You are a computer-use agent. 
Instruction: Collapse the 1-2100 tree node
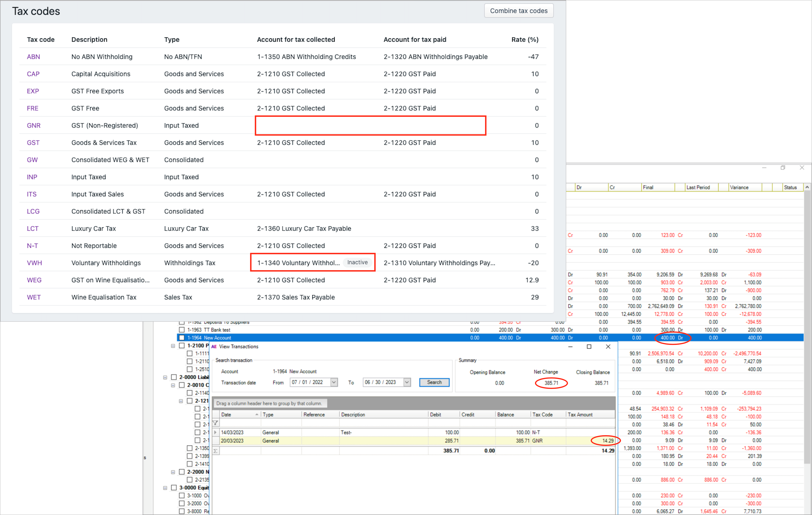click(x=173, y=346)
